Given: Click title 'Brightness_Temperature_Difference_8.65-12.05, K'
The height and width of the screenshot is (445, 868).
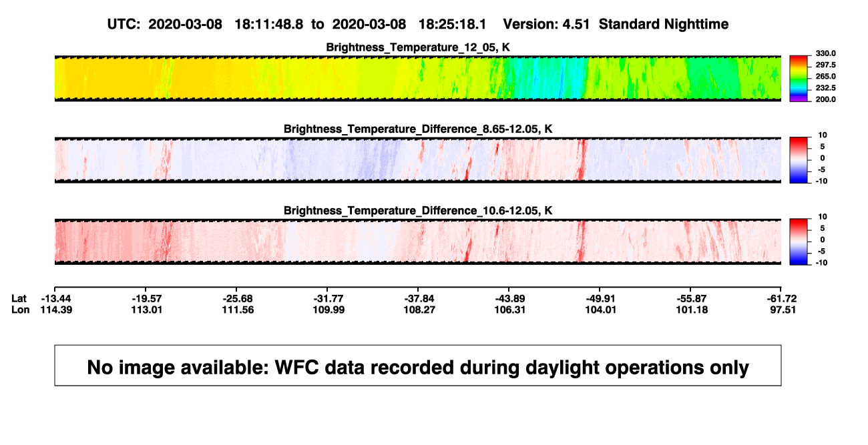Looking at the screenshot, I should click(x=418, y=129).
